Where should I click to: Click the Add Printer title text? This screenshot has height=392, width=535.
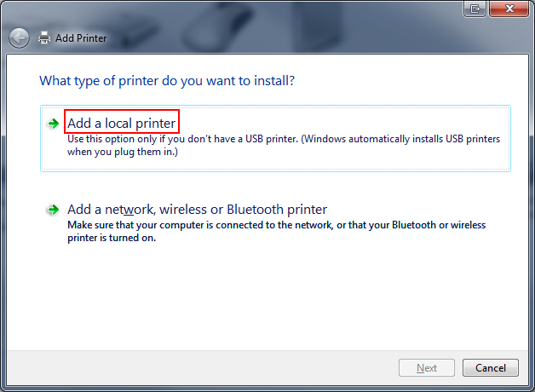point(81,38)
